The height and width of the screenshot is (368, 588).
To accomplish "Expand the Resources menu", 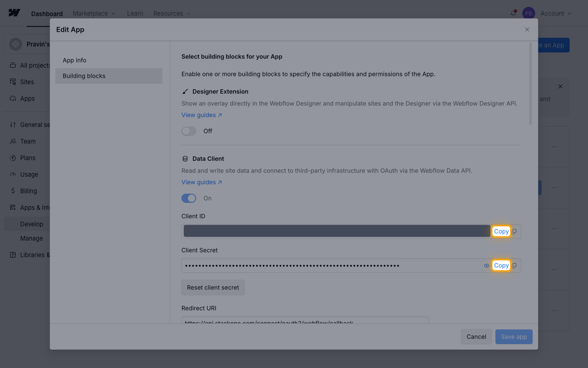I will point(172,13).
